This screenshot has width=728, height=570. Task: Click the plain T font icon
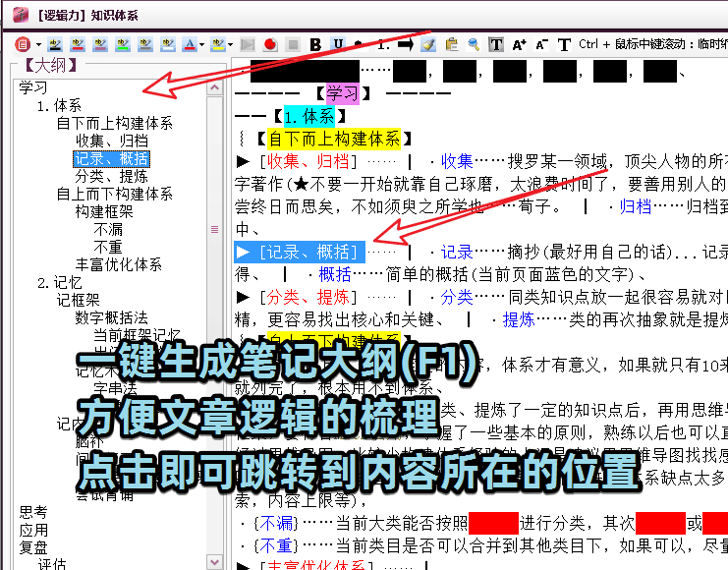(564, 44)
